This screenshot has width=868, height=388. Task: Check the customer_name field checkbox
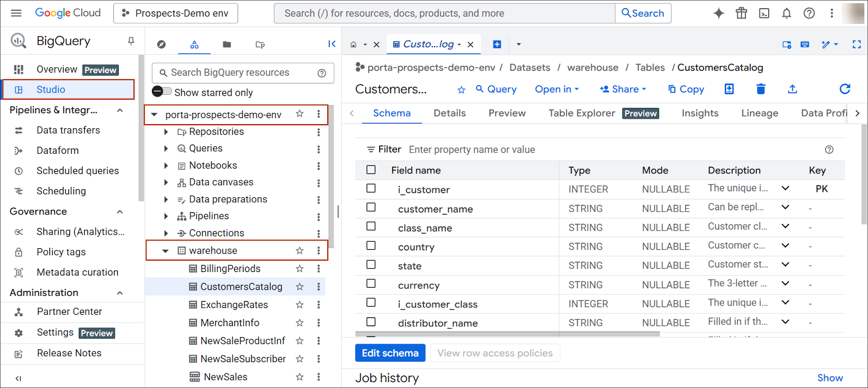[x=371, y=207]
